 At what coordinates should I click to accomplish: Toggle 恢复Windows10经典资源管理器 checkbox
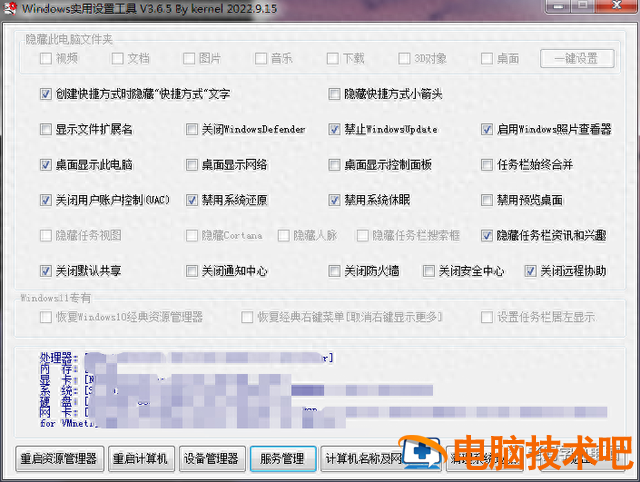coord(46,317)
